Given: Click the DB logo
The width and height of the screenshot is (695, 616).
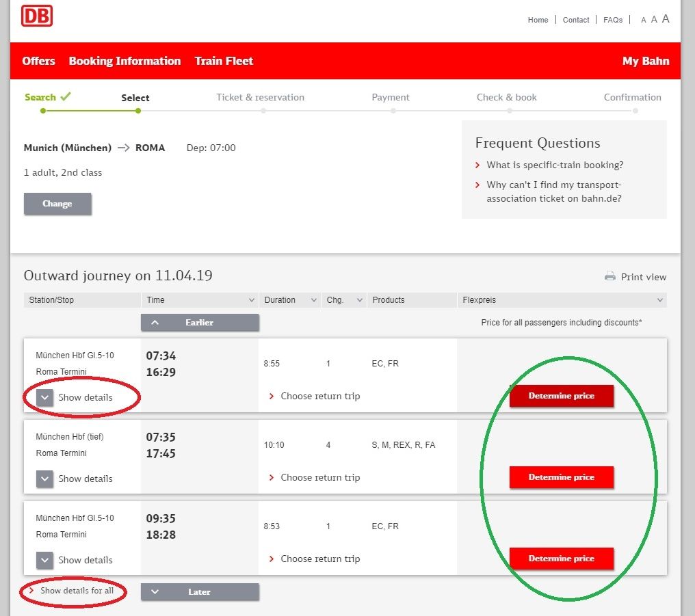Looking at the screenshot, I should [x=38, y=16].
